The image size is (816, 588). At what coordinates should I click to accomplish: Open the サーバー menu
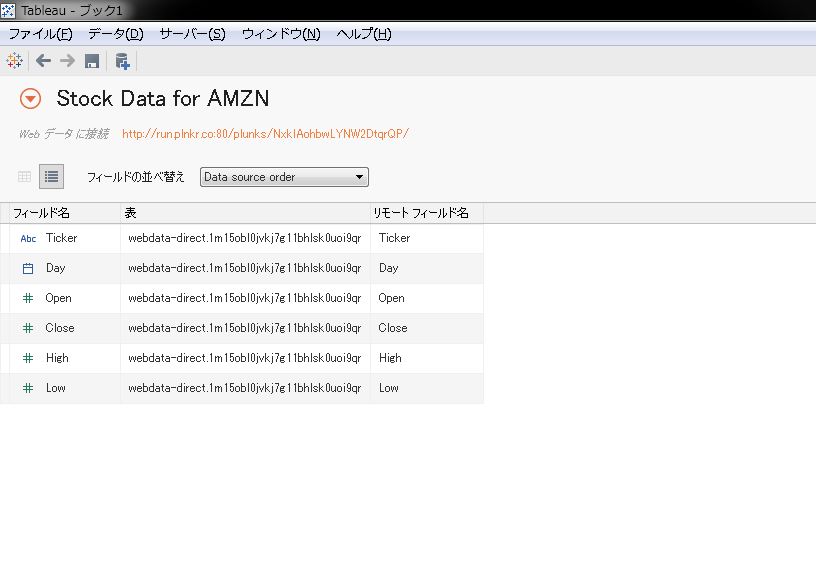186,33
